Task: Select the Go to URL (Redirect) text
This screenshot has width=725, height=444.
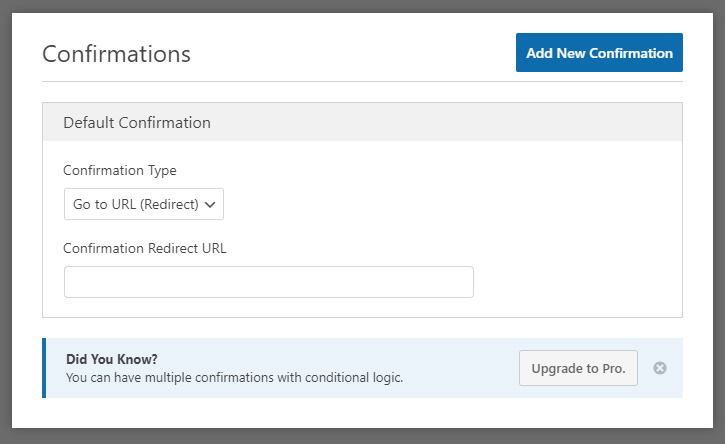Action: [x=135, y=204]
